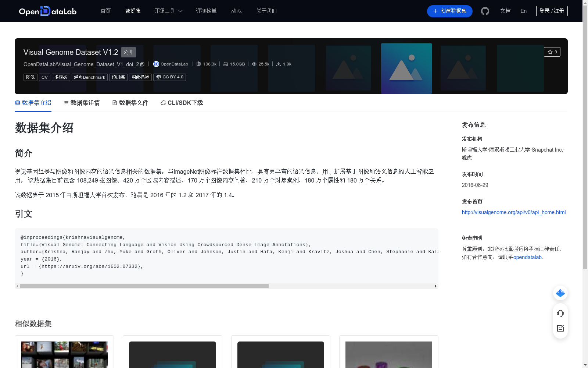Screen dimensions: 588x368
Task: Click the 25.5k views eye icon
Action: (254, 64)
